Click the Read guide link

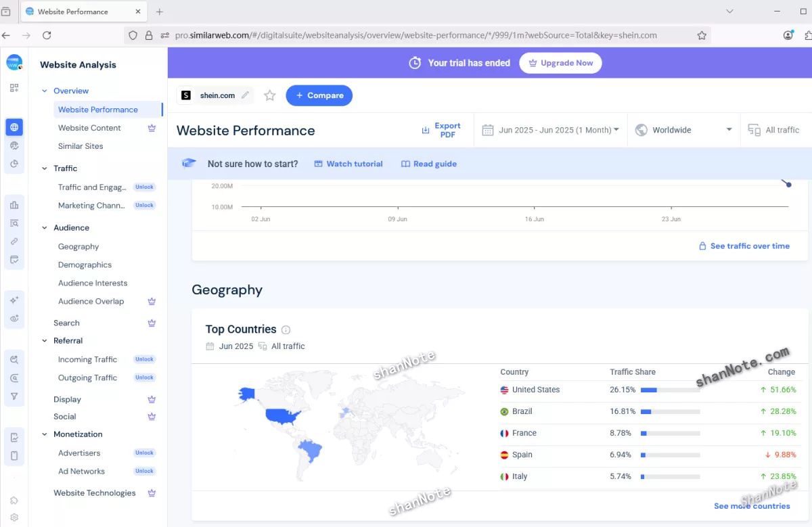tap(429, 164)
